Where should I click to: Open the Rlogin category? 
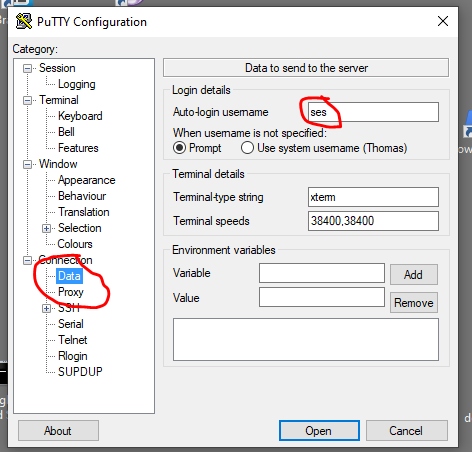72,356
